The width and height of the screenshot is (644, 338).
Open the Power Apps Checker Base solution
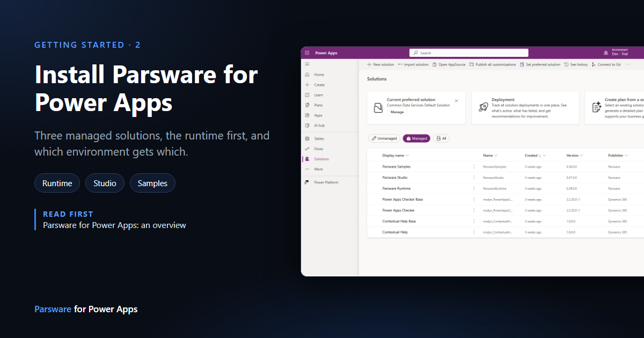(402, 200)
